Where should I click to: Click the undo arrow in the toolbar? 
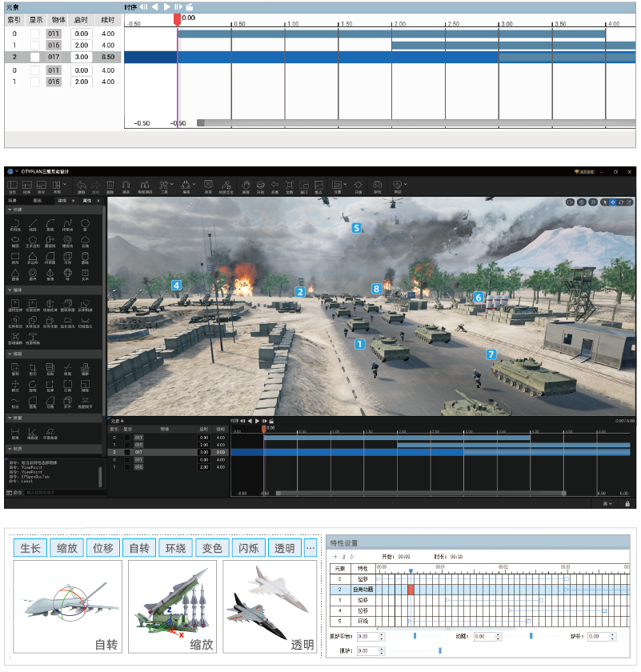tap(82, 183)
